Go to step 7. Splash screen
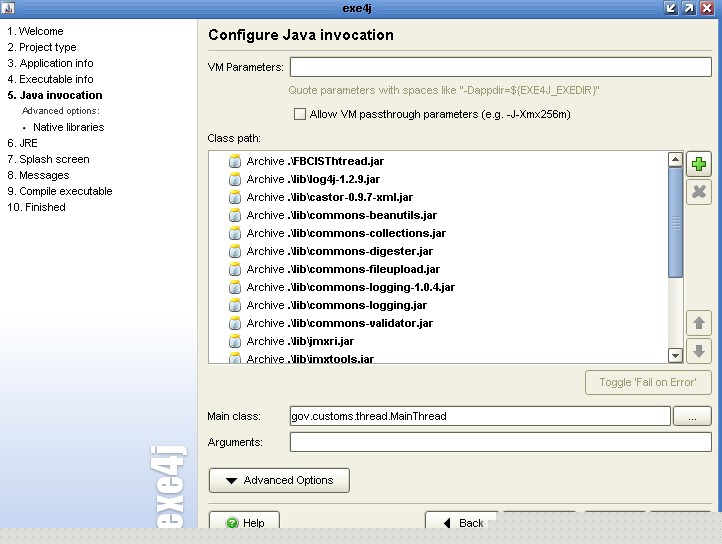Viewport: 722px width, 544px height. [48, 159]
